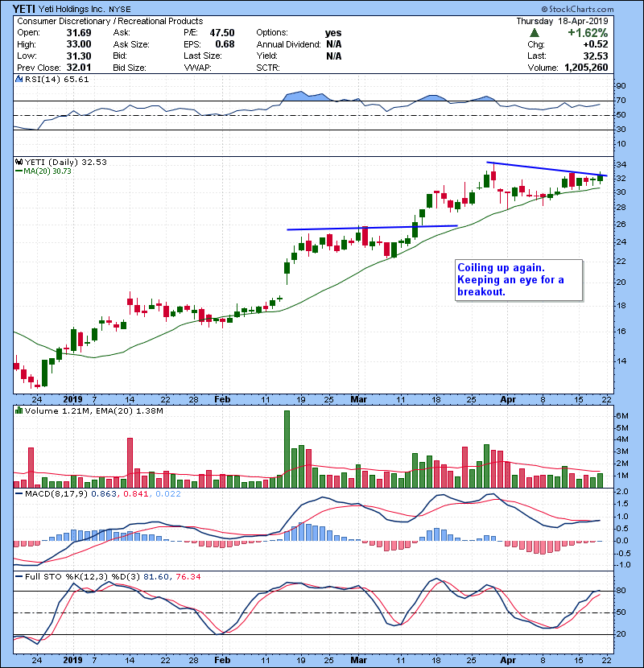Click 'Consumer Discretionary / Recreational Products' sector line
Image resolution: width=644 pixels, height=668 pixels.
pos(110,21)
